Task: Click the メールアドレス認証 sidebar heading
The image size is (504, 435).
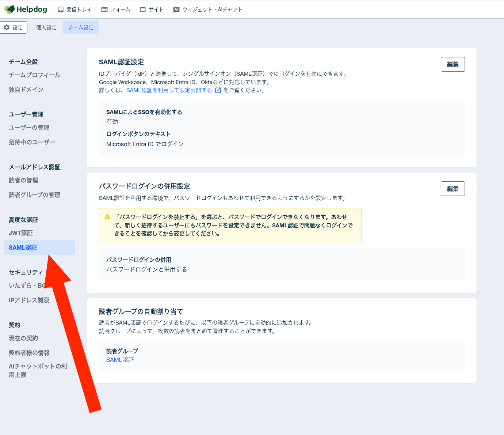Action: coord(35,167)
